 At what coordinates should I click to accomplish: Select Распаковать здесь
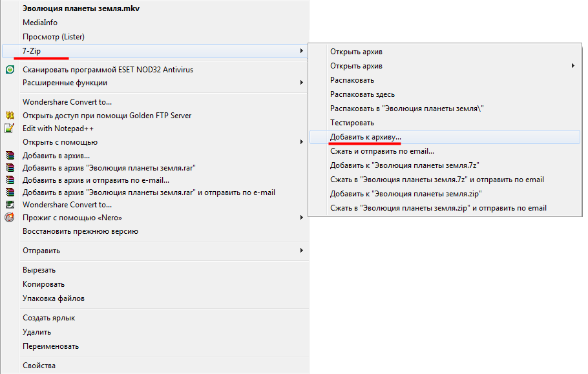click(362, 94)
